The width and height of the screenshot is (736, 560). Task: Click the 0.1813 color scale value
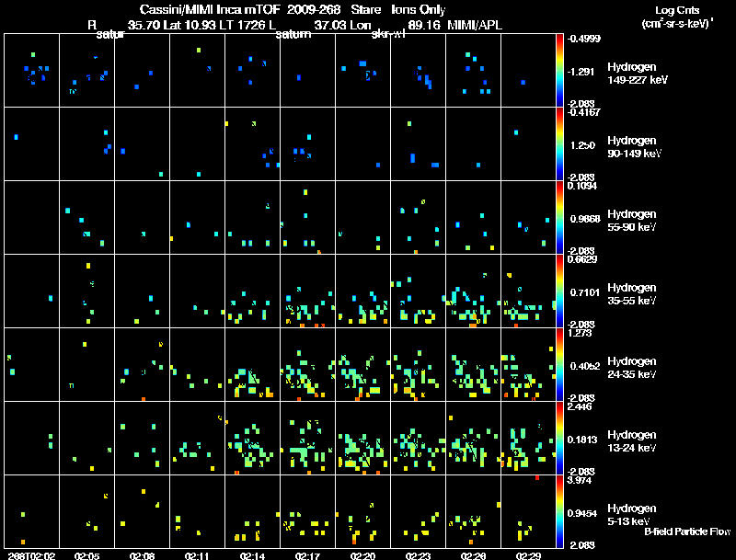(x=582, y=440)
